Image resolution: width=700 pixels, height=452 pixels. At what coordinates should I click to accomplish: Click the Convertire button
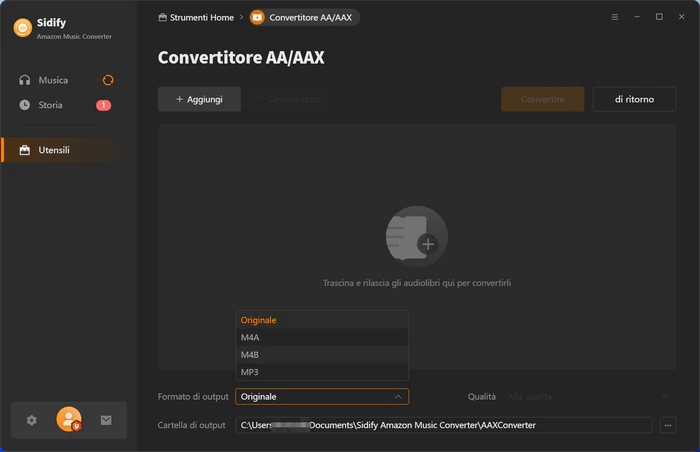pyautogui.click(x=542, y=99)
